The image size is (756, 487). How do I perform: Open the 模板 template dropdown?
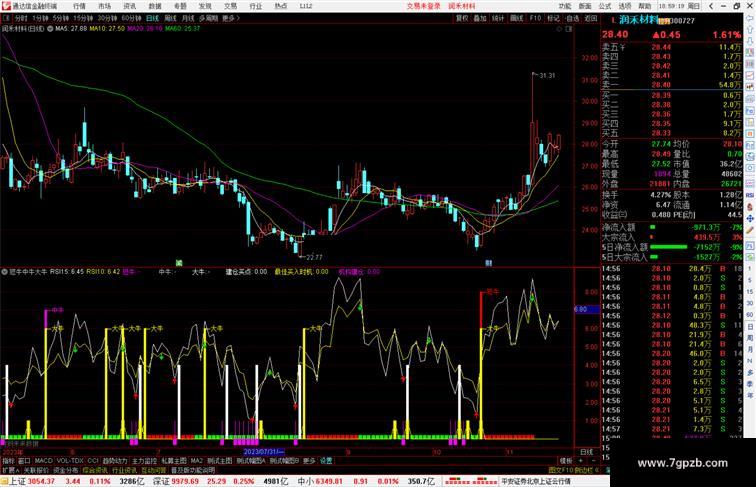pyautogui.click(x=566, y=461)
